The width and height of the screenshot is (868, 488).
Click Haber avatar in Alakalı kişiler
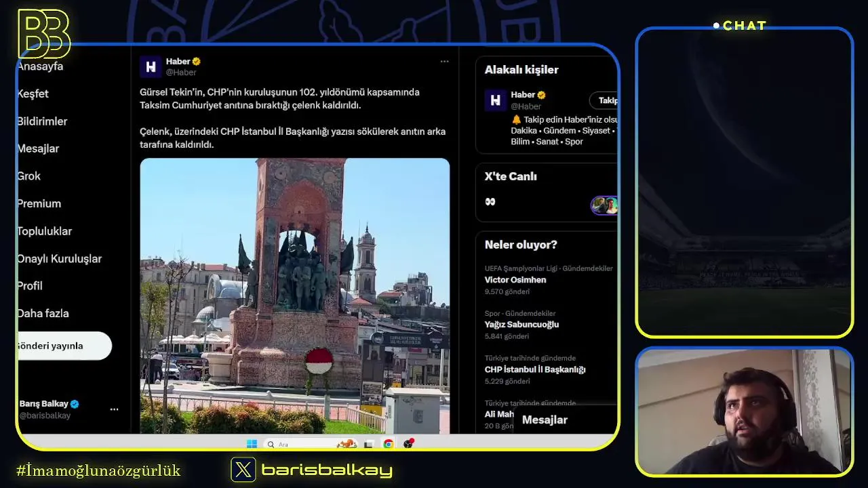(496, 100)
